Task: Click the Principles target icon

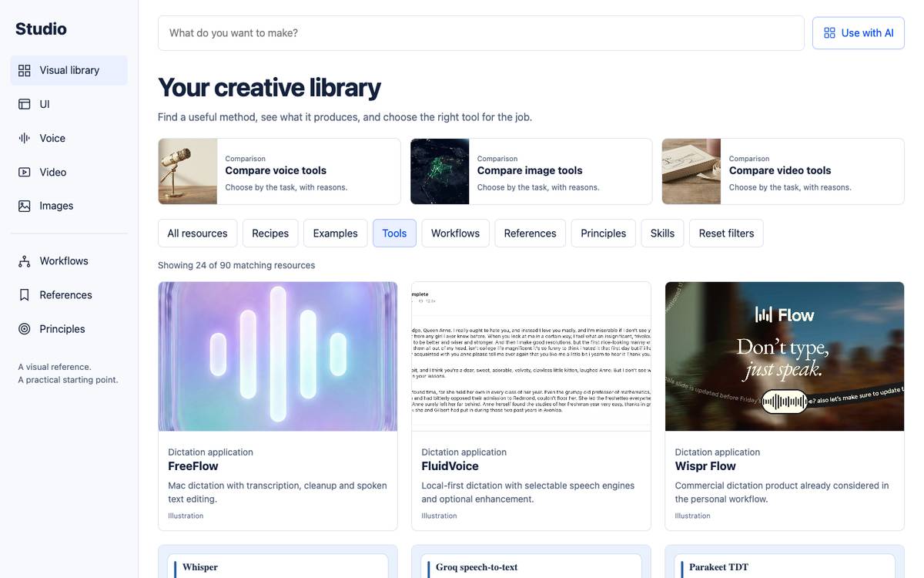Action: (25, 329)
